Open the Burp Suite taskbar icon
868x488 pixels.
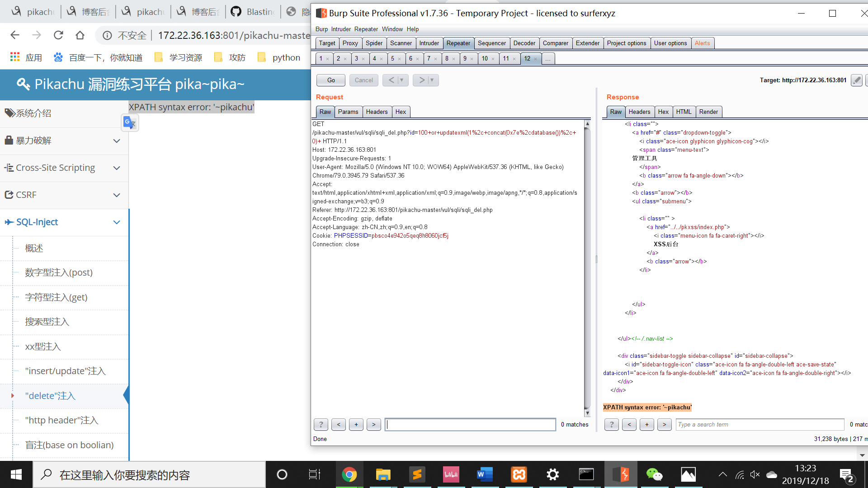click(x=620, y=474)
